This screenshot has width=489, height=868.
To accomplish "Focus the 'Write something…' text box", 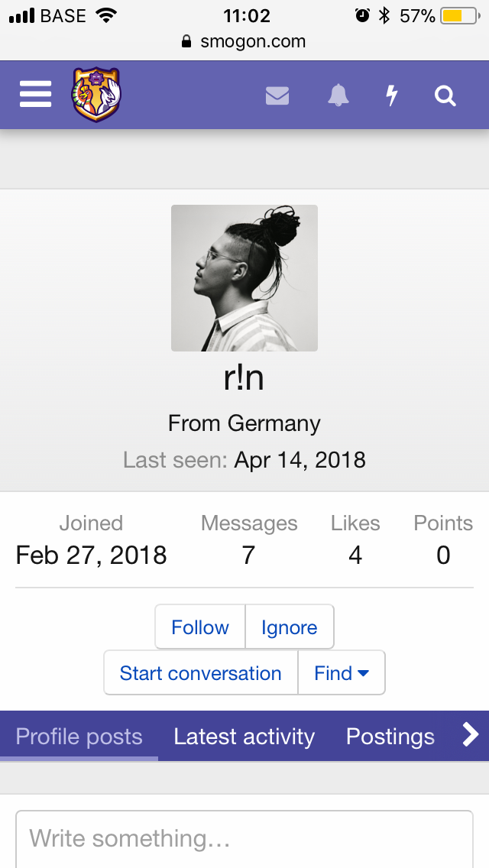I will click(244, 839).
